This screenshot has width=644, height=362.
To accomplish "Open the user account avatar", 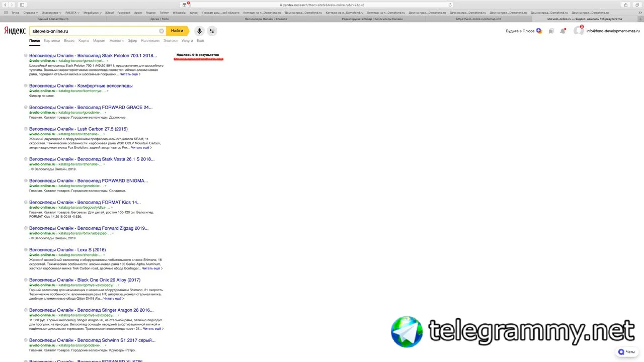I will click(579, 31).
